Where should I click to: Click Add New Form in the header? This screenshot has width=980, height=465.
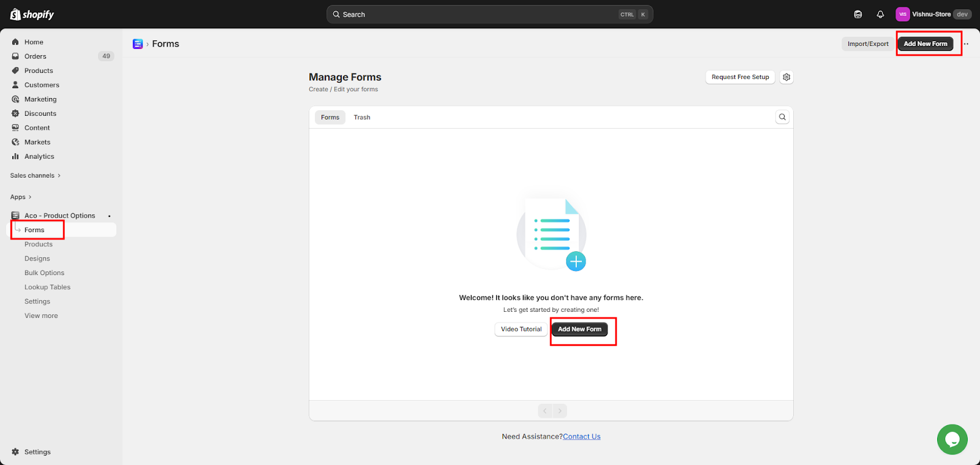pos(925,44)
